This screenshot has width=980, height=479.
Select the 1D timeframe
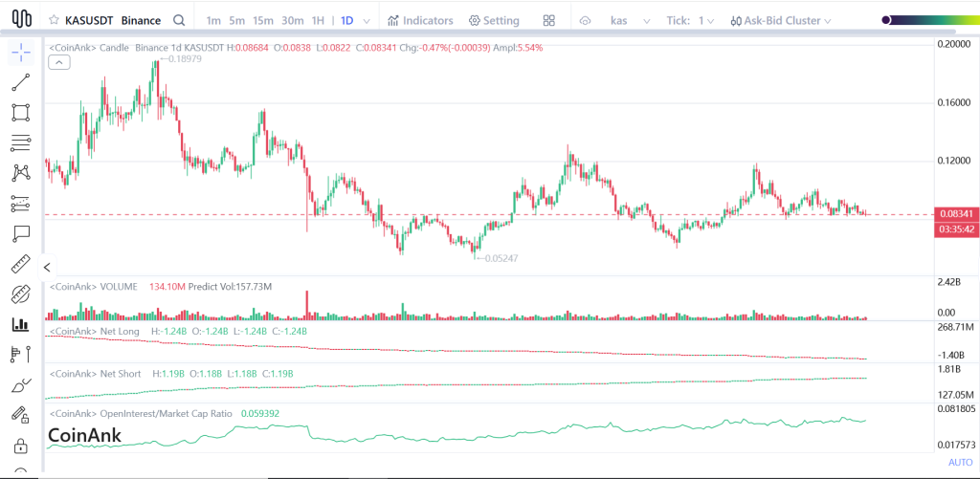pyautogui.click(x=346, y=21)
